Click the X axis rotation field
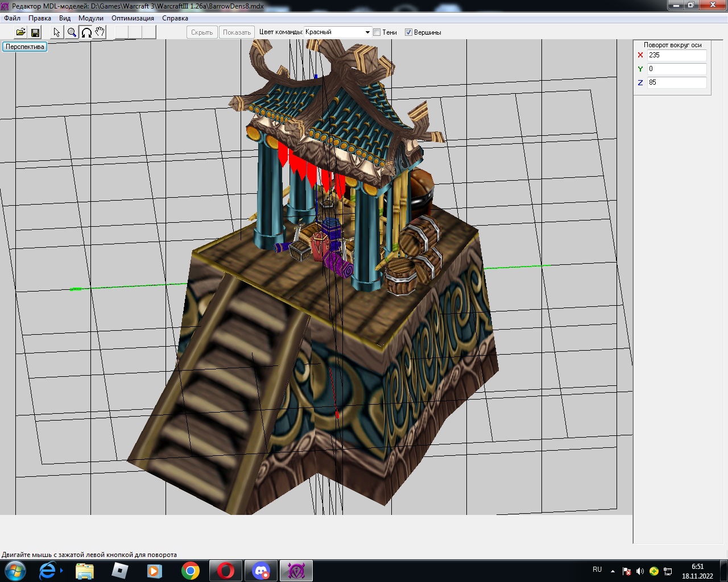 pos(676,55)
